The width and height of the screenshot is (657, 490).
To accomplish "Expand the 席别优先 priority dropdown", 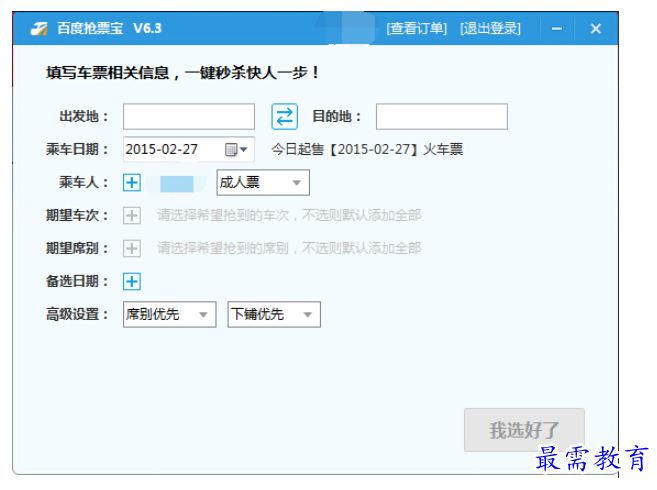I will click(170, 314).
